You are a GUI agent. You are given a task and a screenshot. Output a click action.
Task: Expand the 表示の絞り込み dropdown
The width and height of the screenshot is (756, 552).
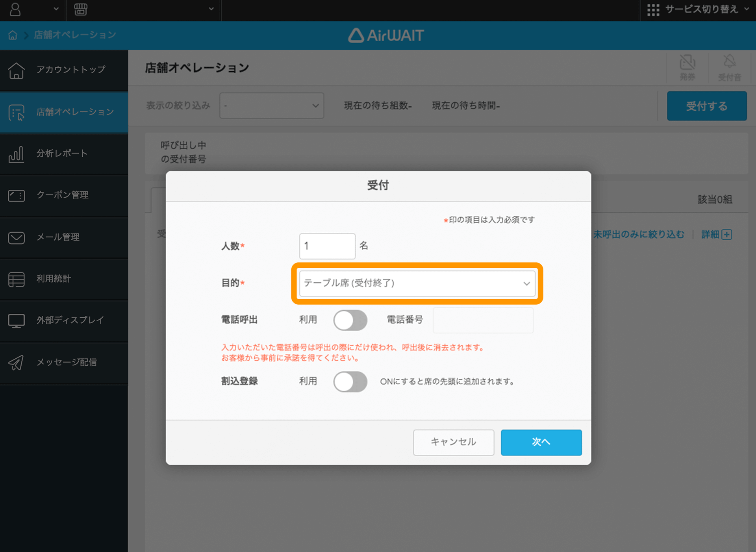coord(271,106)
